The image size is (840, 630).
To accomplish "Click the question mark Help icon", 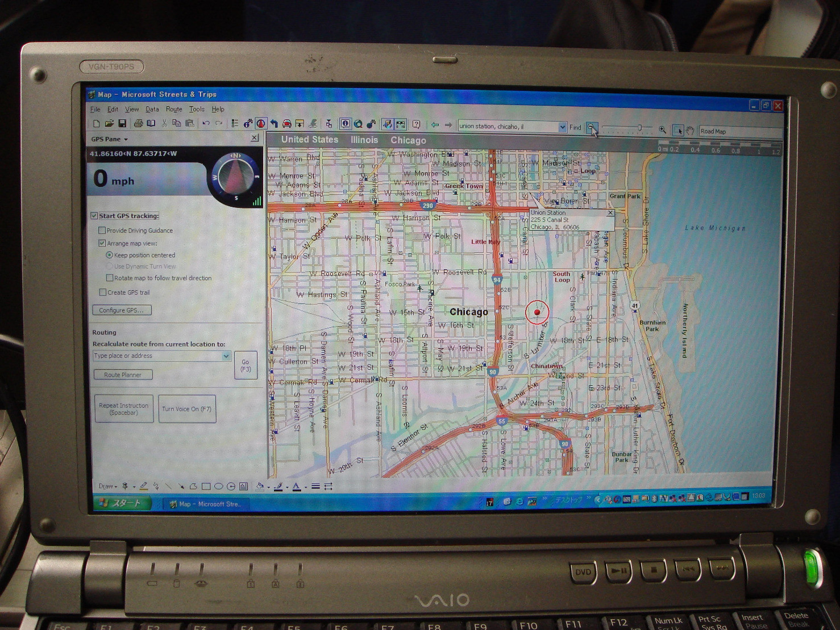I will coord(416,124).
